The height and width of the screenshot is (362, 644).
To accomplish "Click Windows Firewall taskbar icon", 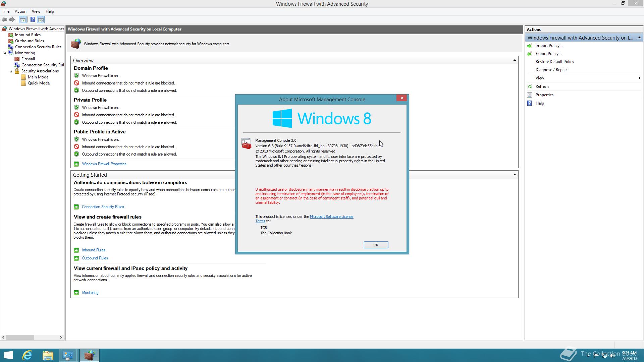I will (89, 355).
